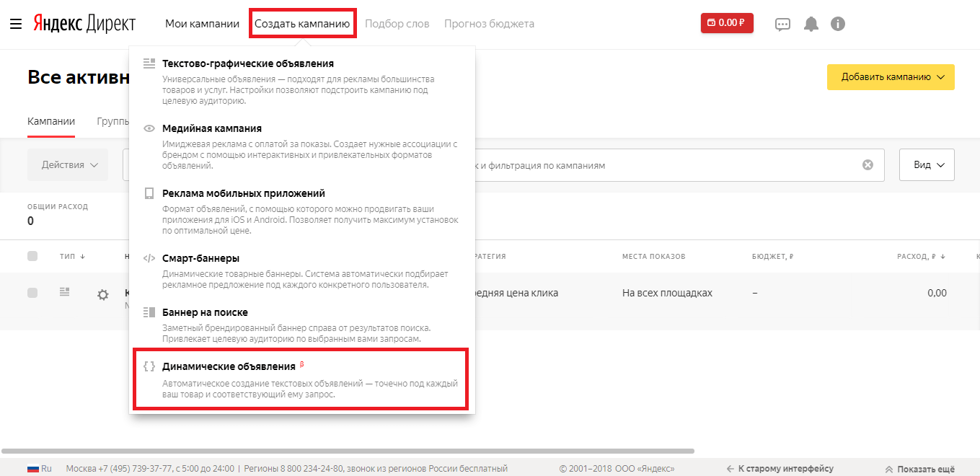
Task: Select Смарт-баннеры campaign type
Action: click(x=200, y=258)
